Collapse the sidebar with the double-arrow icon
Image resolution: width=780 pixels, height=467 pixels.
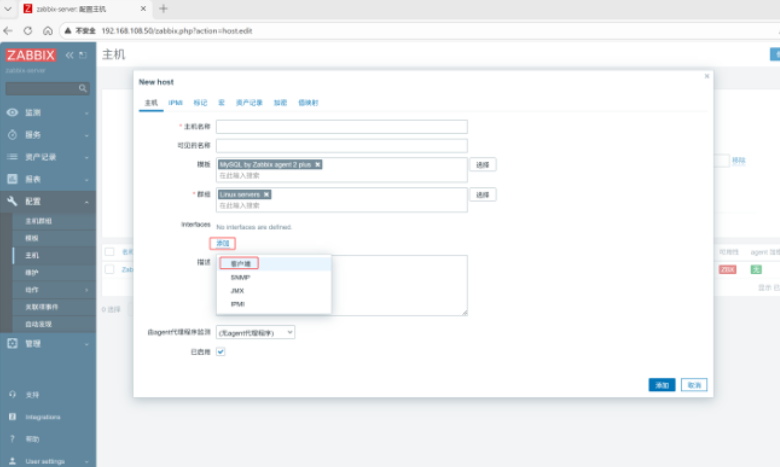click(69, 55)
